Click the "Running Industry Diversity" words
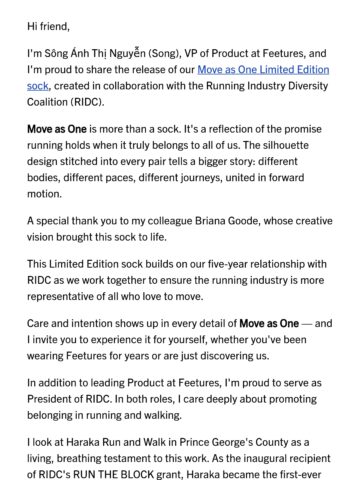Image resolution: width=360 pixels, height=480 pixels. click(x=267, y=86)
